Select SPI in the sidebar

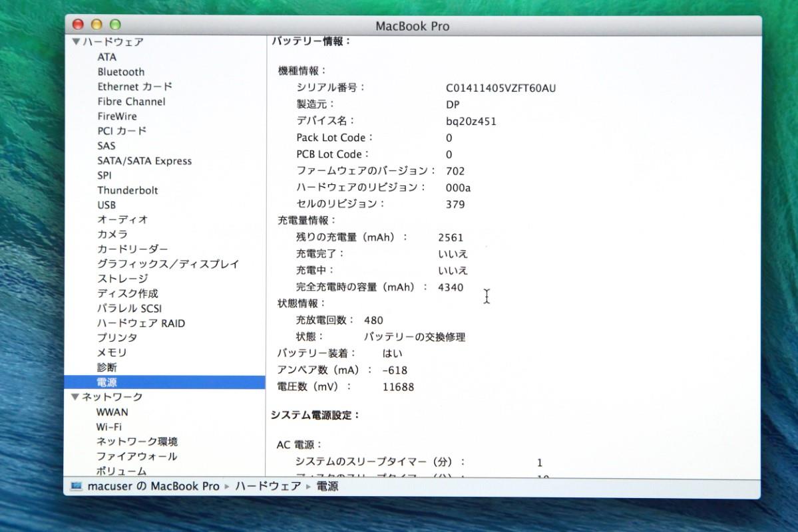pyautogui.click(x=104, y=176)
